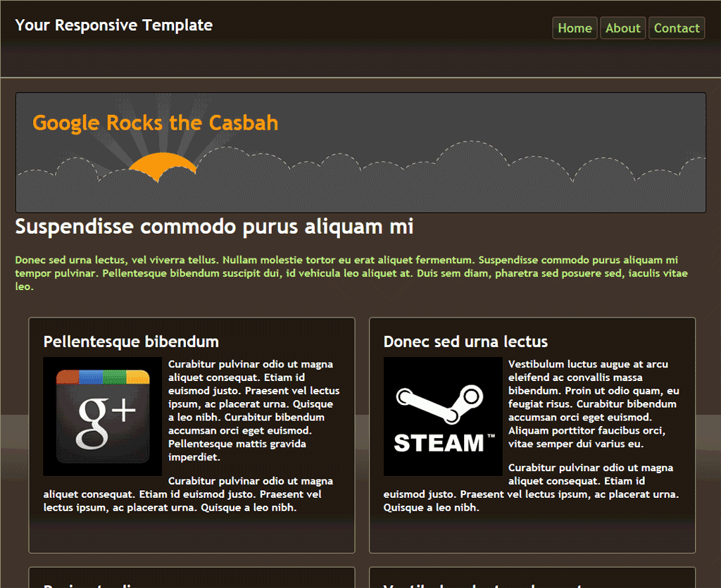Open the Home navigation link
The height and width of the screenshot is (588, 721).
pyautogui.click(x=575, y=28)
